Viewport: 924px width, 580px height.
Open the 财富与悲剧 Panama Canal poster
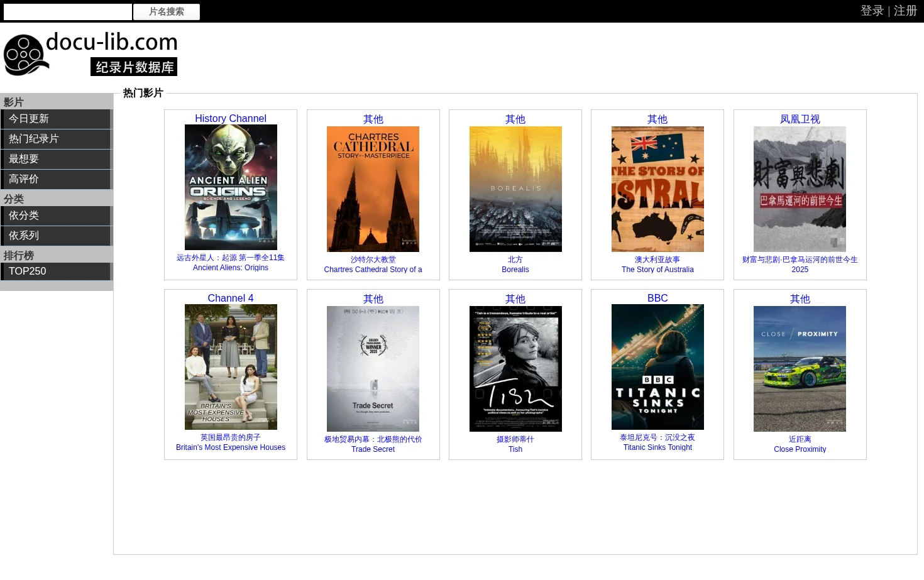tap(800, 189)
